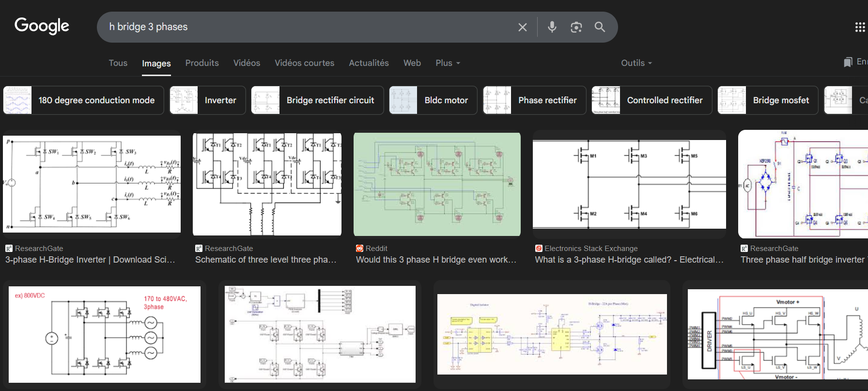
Task: Click the saved bookmark icon
Action: pos(848,63)
